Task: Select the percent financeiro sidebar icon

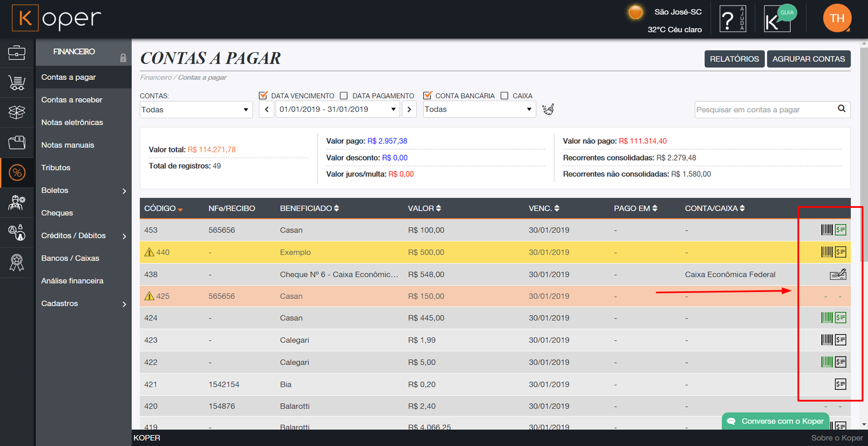Action: pos(17,173)
